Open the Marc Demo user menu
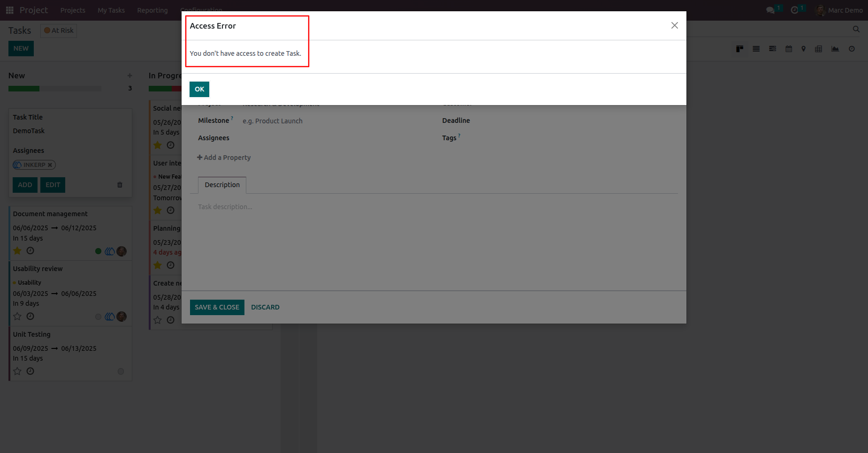868x453 pixels. pos(839,10)
